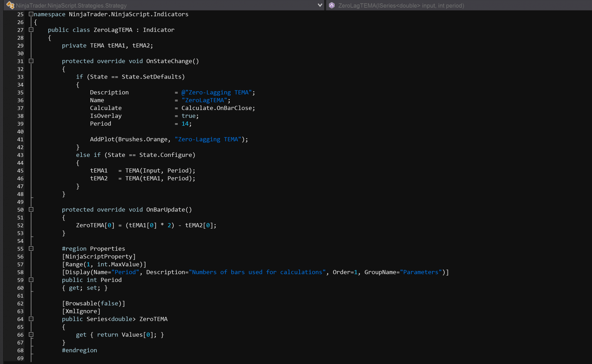Open the ZeroLagTEMA member dropdown
The image size is (592, 364).
coord(401,5)
